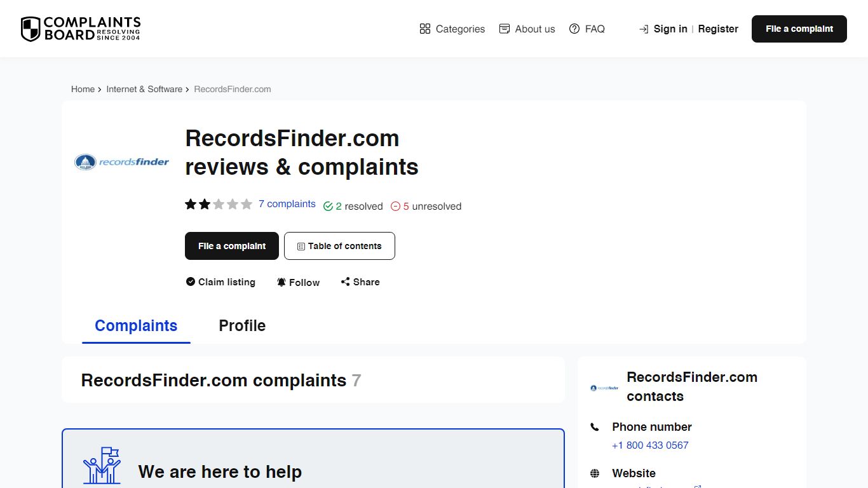Click the red unresolved minus icon
Image resolution: width=868 pixels, height=488 pixels.
[x=395, y=207]
